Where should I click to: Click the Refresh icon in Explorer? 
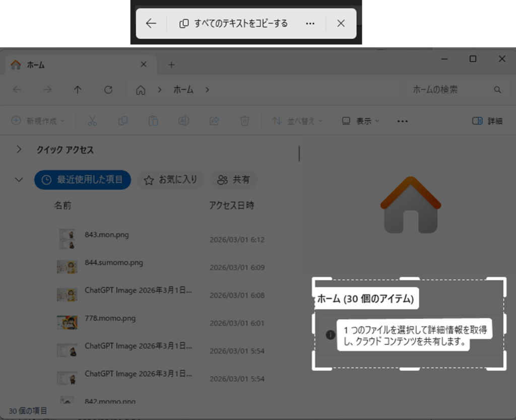click(108, 90)
